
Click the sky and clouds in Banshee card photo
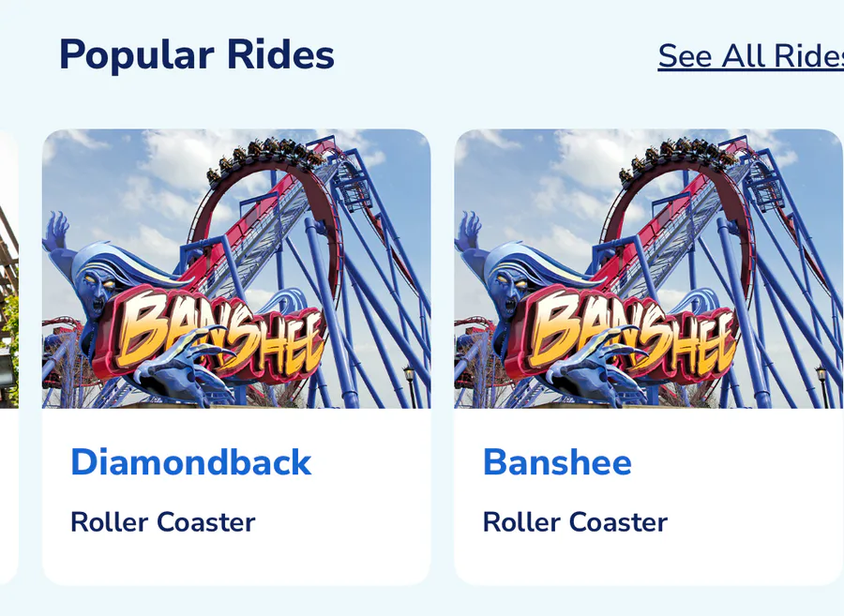(535, 178)
